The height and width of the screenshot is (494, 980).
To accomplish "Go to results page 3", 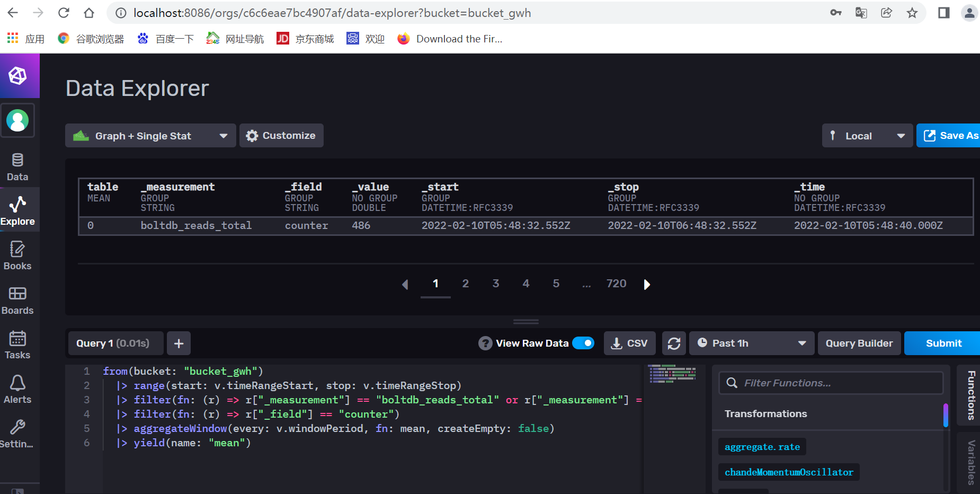I will click(496, 284).
